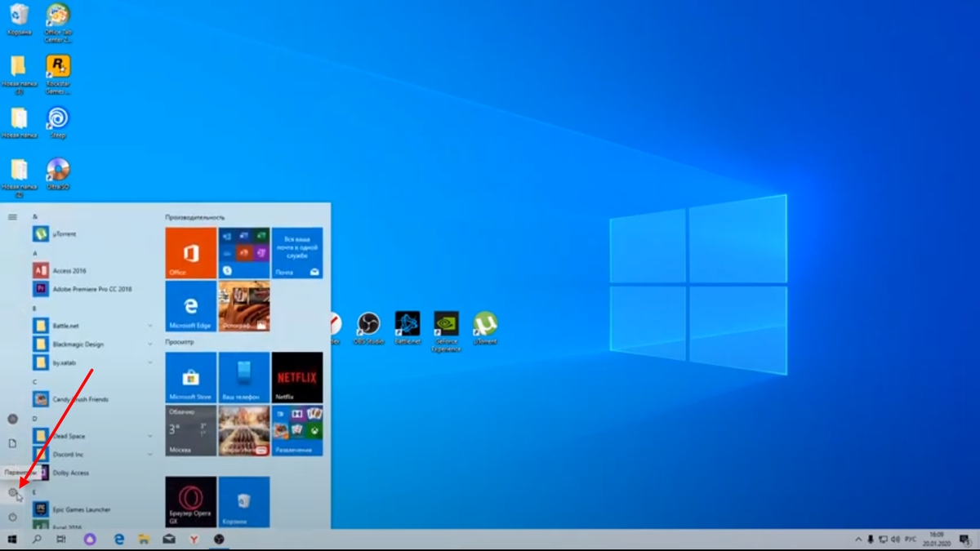
Task: Open Cortana circle on taskbar
Action: [x=90, y=540]
